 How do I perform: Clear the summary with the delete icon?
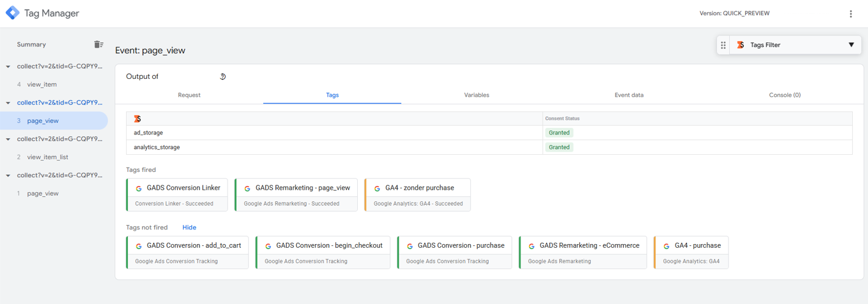pos(98,45)
